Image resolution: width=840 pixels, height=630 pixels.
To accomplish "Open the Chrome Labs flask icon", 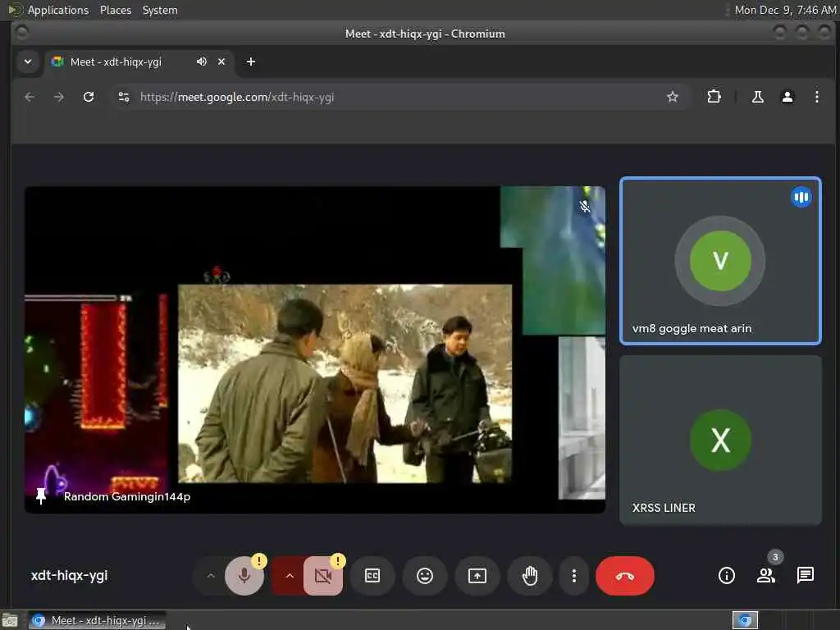I will (757, 97).
